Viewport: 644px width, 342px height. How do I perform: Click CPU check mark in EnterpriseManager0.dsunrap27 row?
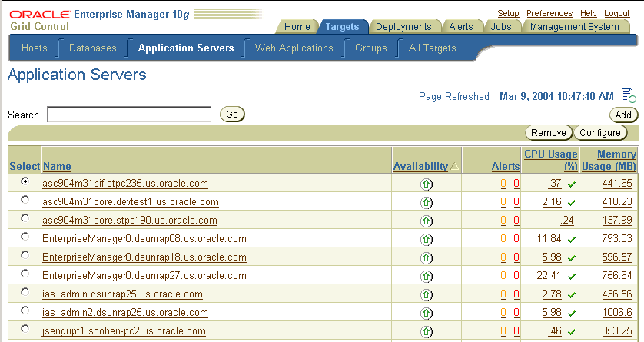[571, 277]
